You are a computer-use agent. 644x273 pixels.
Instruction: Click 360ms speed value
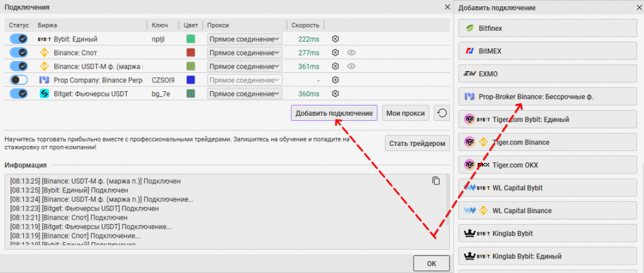click(x=309, y=94)
